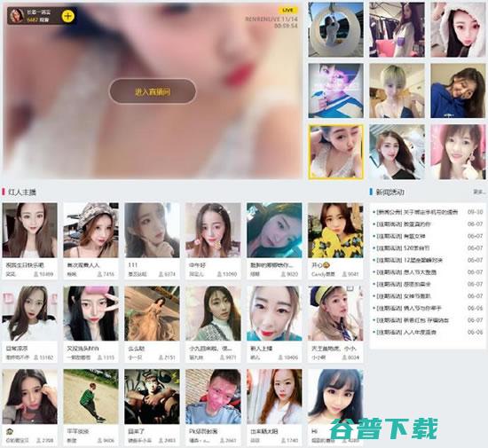Select the pink background earring thumbnail

point(458,152)
